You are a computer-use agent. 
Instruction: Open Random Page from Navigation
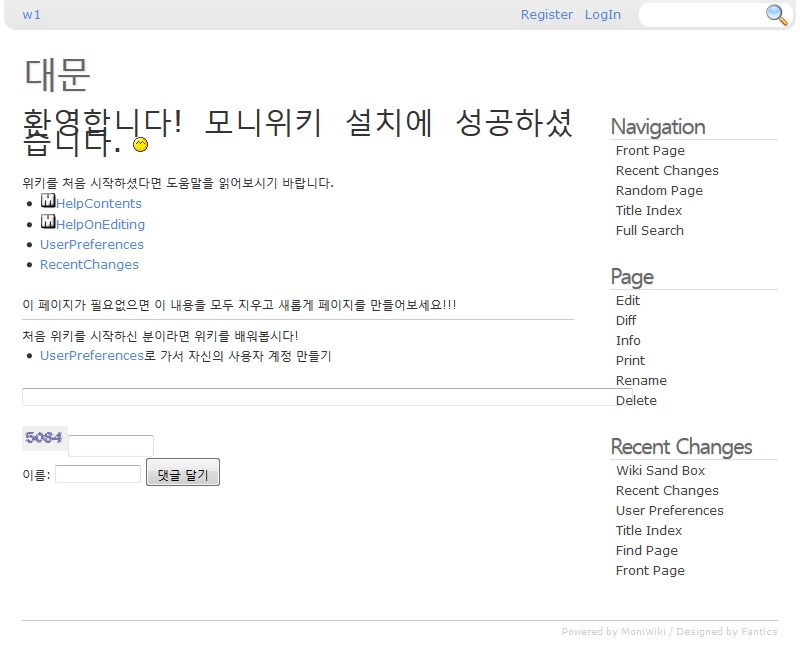[659, 191]
